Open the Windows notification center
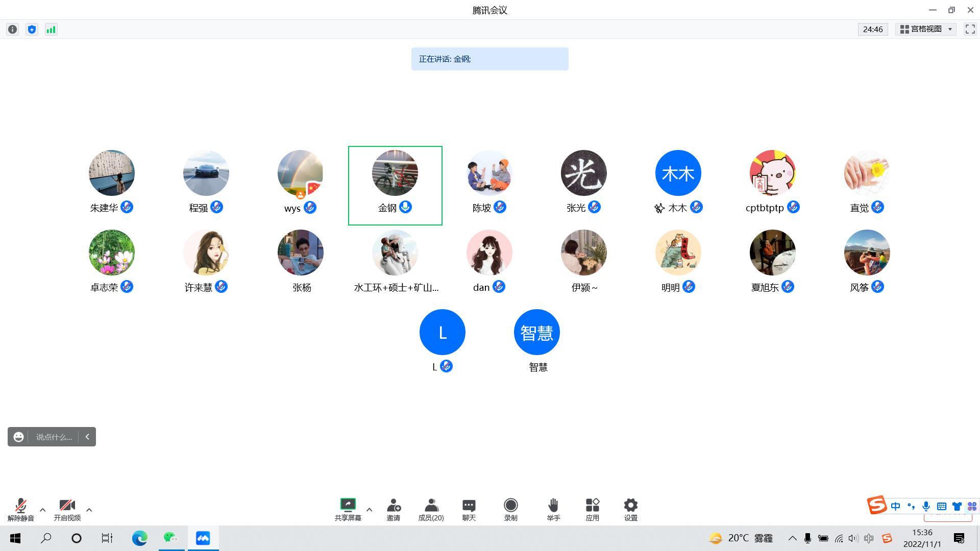 click(959, 538)
